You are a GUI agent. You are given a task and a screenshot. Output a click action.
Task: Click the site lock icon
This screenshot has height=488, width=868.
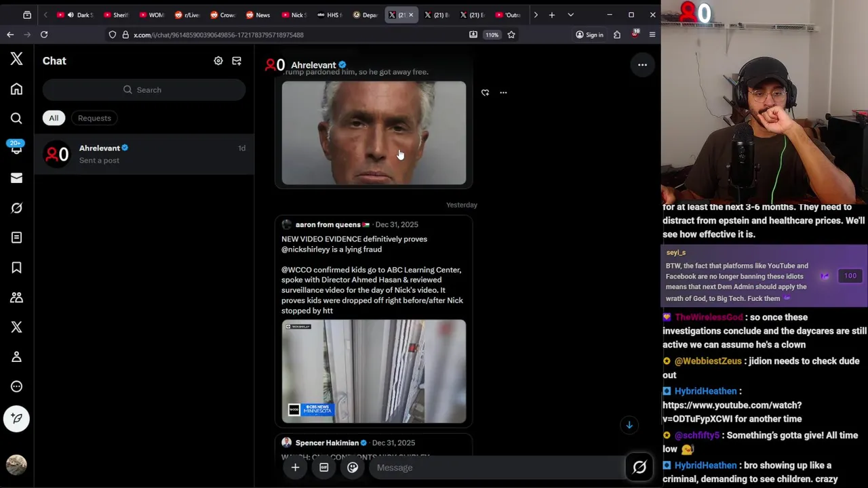(125, 35)
